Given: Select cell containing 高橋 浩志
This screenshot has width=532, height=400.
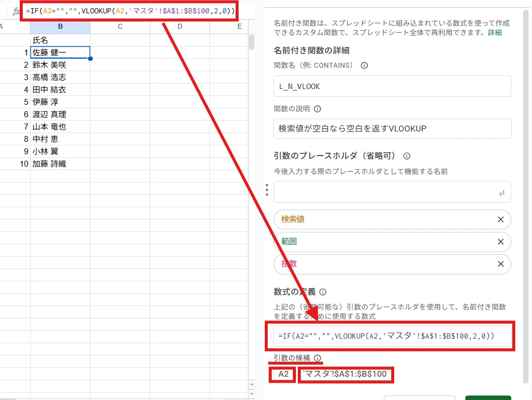Looking at the screenshot, I should [x=60, y=78].
